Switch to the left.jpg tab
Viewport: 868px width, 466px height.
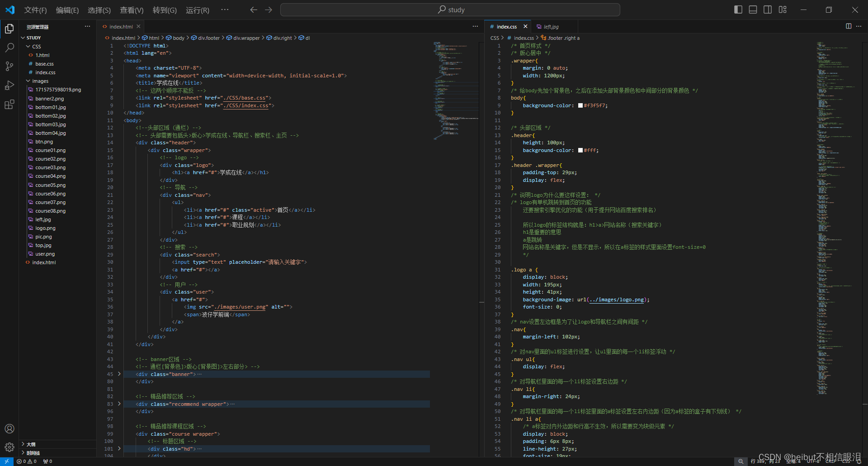pos(551,27)
